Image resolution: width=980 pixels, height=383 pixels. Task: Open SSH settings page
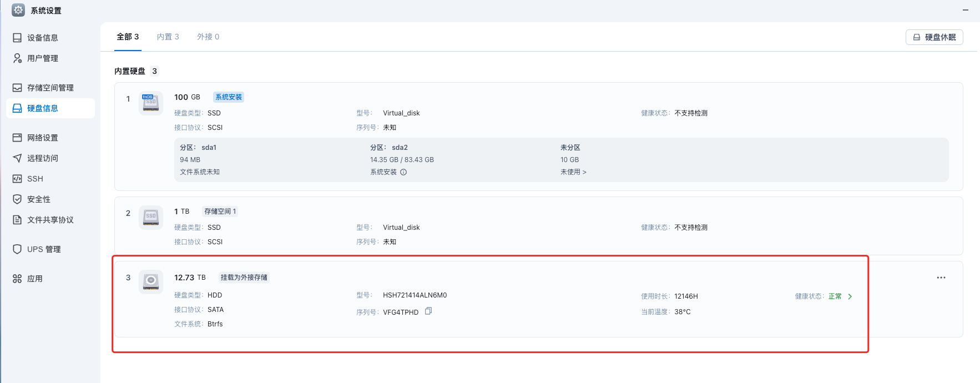(34, 179)
